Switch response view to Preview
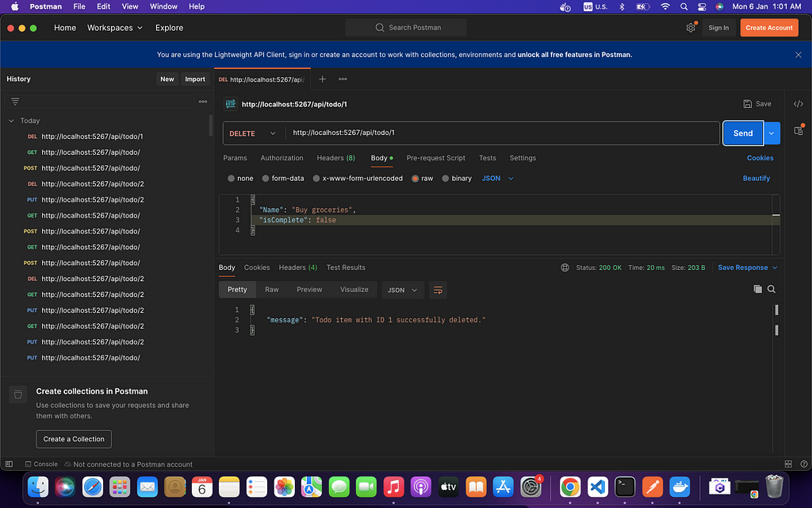Image resolution: width=812 pixels, height=508 pixels. tap(309, 290)
